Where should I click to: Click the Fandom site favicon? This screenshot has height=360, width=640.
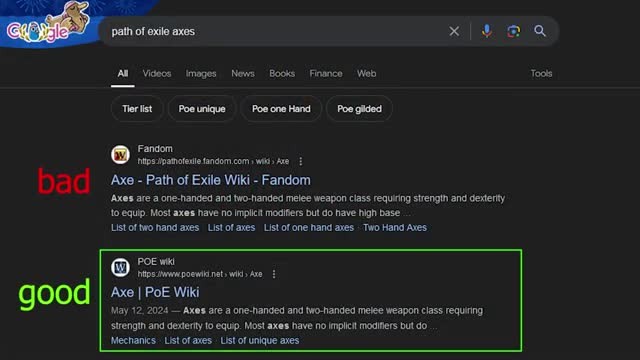click(x=120, y=155)
